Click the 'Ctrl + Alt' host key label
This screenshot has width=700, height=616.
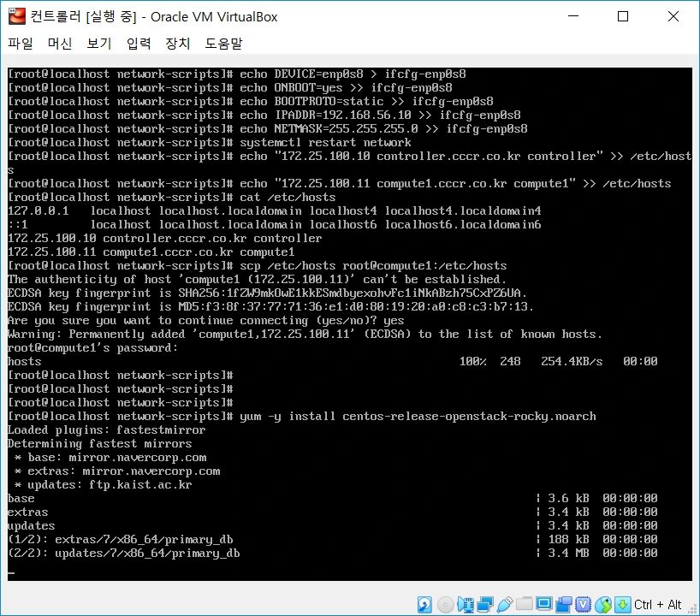coord(657,605)
